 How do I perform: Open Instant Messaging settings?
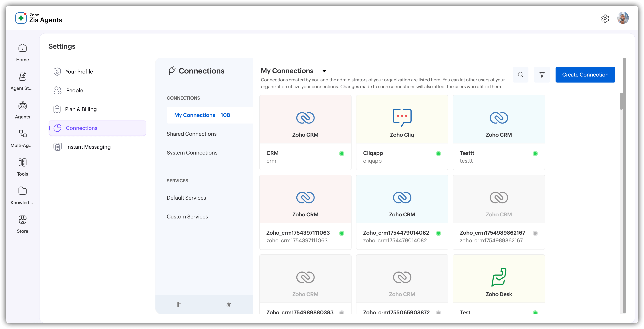(88, 147)
